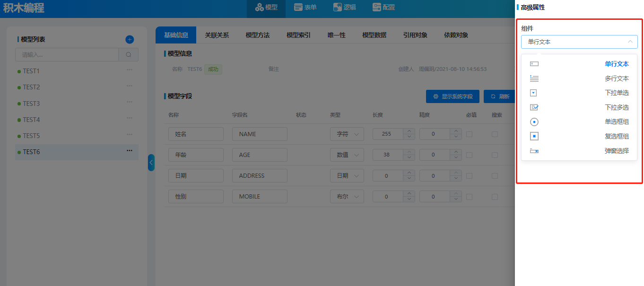Open the 基础信息 tab
The height and width of the screenshot is (286, 644).
176,35
